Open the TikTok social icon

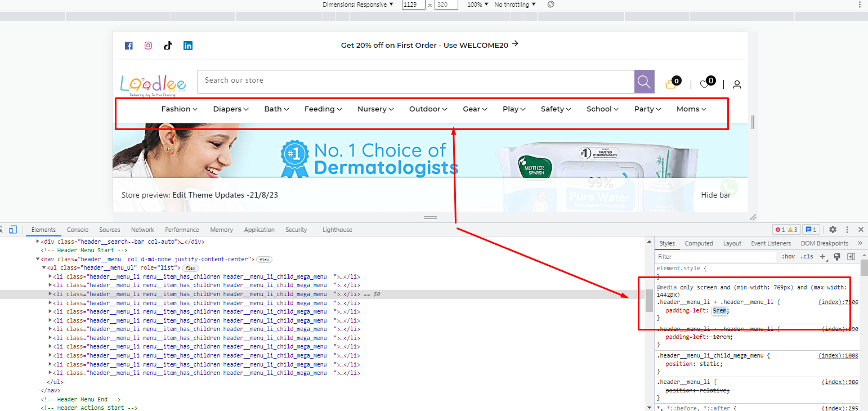coord(168,46)
